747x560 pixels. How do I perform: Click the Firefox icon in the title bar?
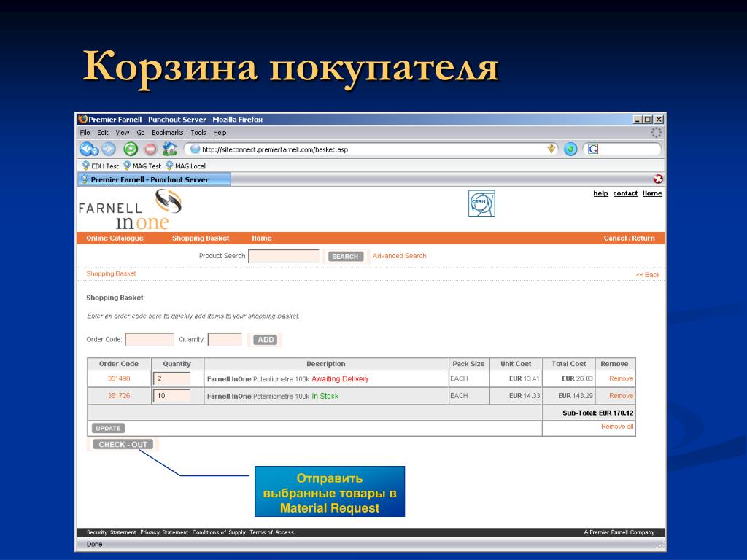83,119
